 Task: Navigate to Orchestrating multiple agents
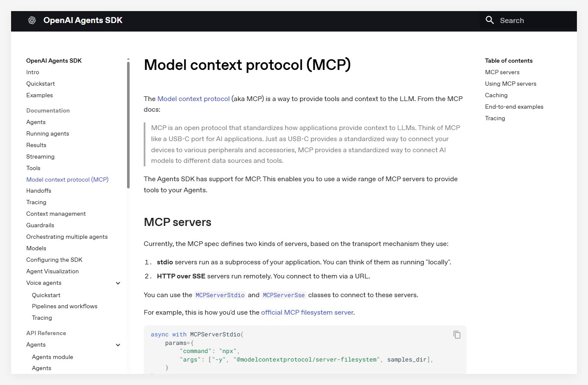click(67, 237)
